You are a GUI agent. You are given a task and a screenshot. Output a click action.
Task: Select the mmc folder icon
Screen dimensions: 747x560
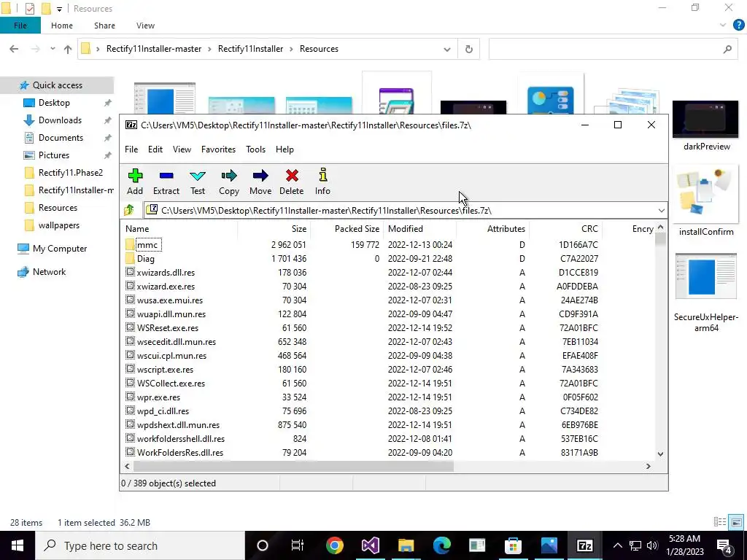[130, 245]
